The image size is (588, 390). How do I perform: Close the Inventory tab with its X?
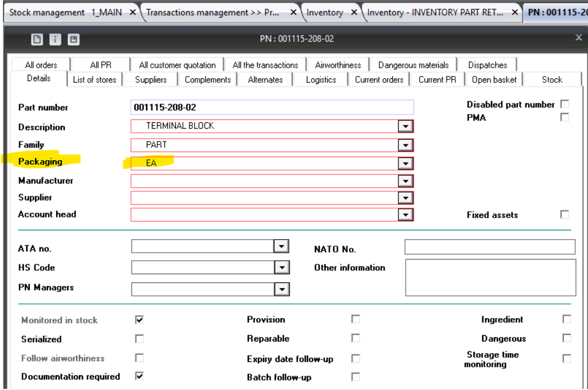pyautogui.click(x=354, y=12)
